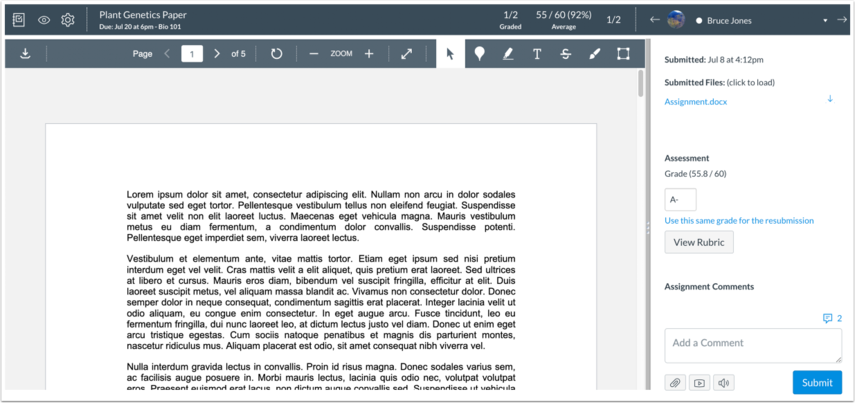This screenshot has width=855, height=403.
Task: Submit the assignment comment
Action: pyautogui.click(x=816, y=382)
